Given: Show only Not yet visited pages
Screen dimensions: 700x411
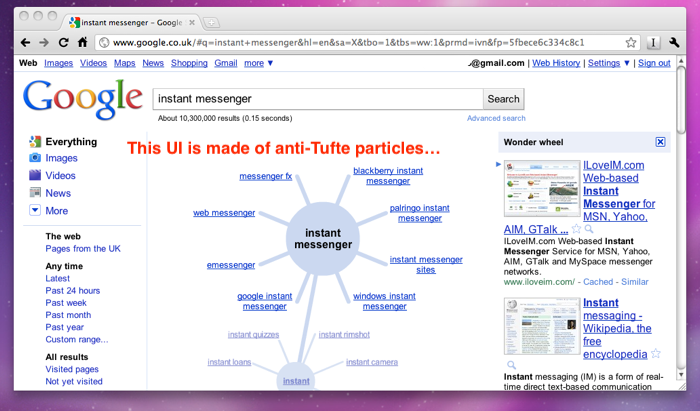Looking at the screenshot, I should click(74, 382).
